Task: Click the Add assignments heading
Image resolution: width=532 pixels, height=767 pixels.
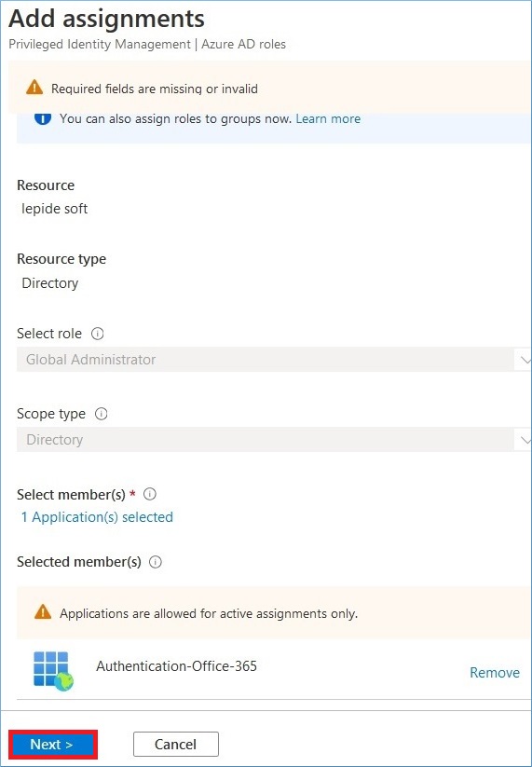Action: [x=106, y=19]
